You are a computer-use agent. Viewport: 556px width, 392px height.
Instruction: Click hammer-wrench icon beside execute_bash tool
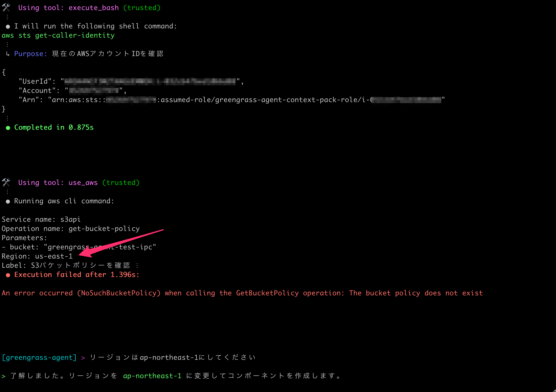coord(6,8)
